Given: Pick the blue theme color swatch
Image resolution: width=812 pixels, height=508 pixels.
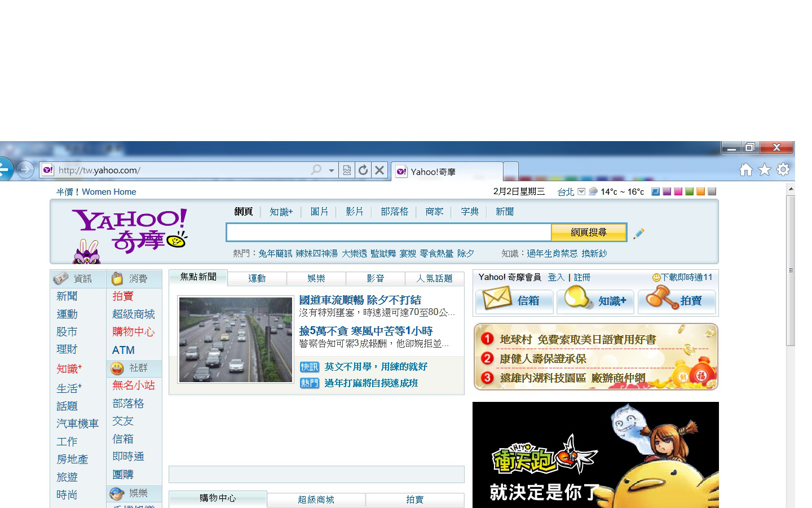Looking at the screenshot, I should click(656, 191).
